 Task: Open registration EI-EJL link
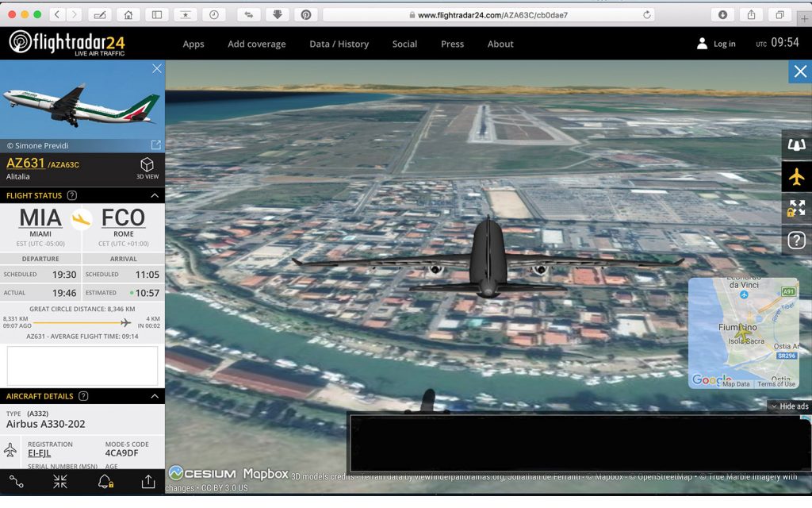tap(40, 453)
